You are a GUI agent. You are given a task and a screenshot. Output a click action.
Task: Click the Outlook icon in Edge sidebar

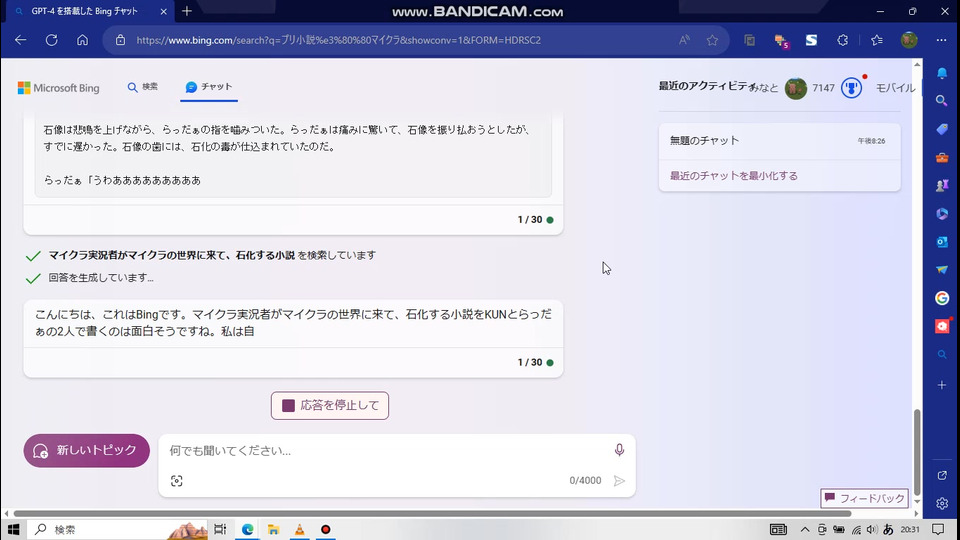coord(941,242)
